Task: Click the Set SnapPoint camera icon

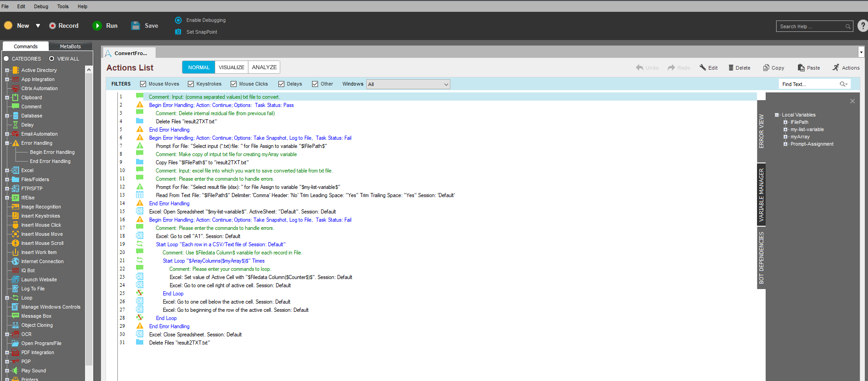Action: tap(178, 32)
